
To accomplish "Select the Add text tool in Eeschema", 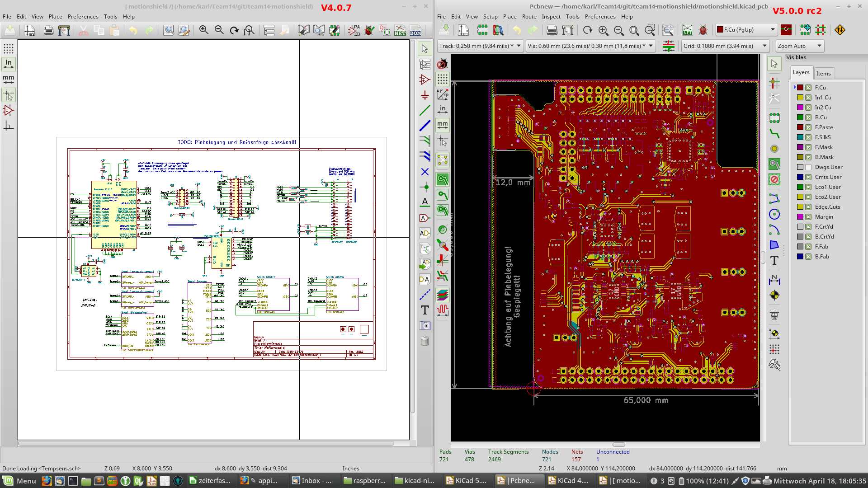I will tap(425, 310).
